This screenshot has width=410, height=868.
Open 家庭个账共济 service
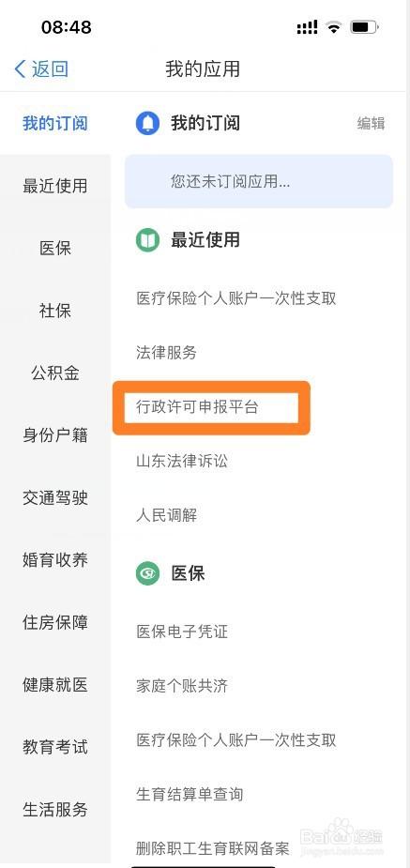(x=182, y=687)
